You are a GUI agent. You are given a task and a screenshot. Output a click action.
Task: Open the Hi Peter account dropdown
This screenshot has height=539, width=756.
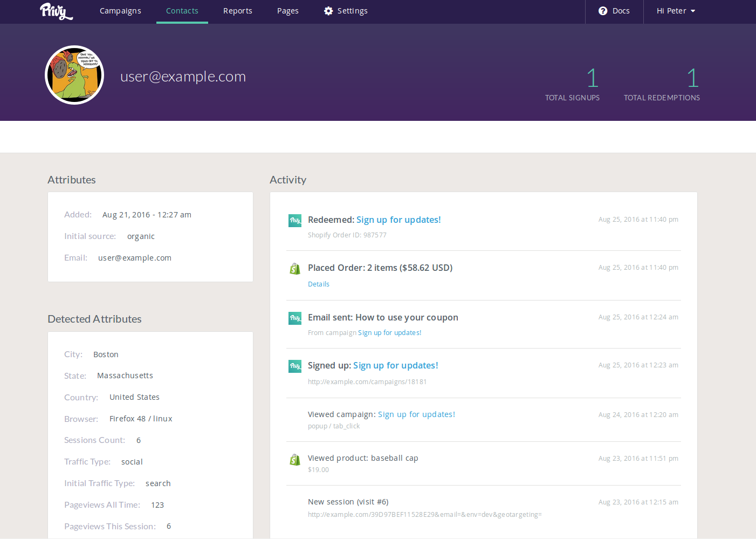coord(676,11)
